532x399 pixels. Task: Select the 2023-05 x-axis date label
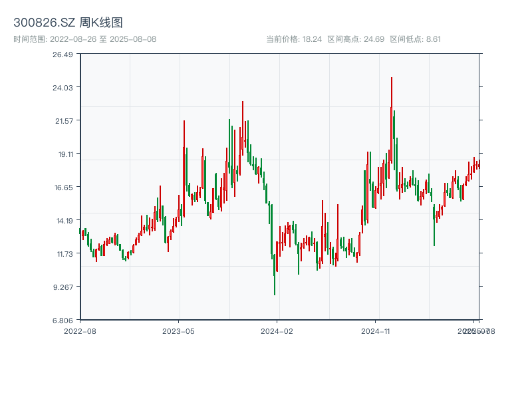pos(179,331)
